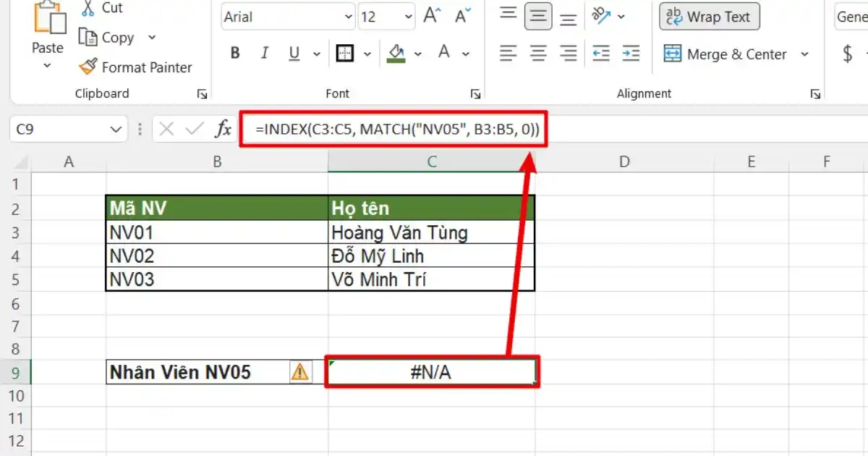Click the Copy button
868x456 pixels.
coord(108,38)
